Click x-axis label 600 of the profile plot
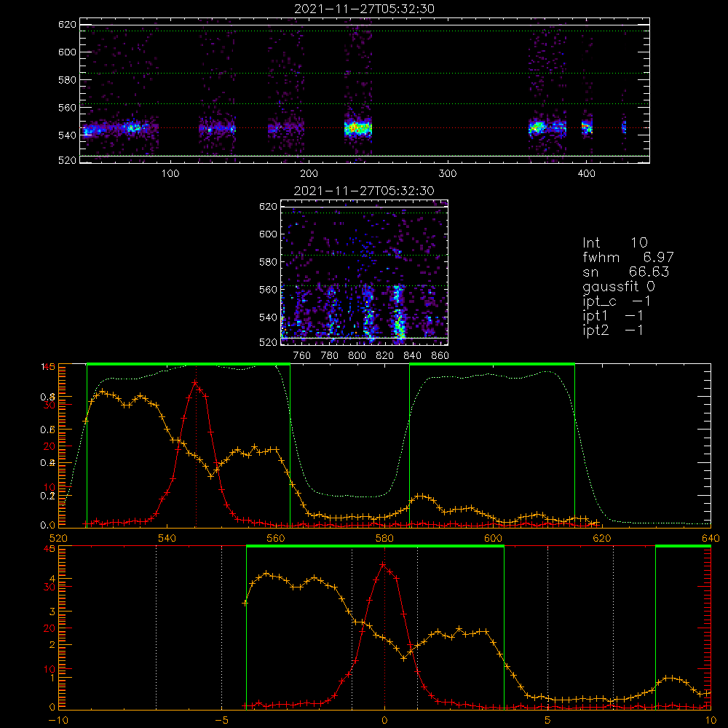The height and width of the screenshot is (728, 728). point(493,539)
